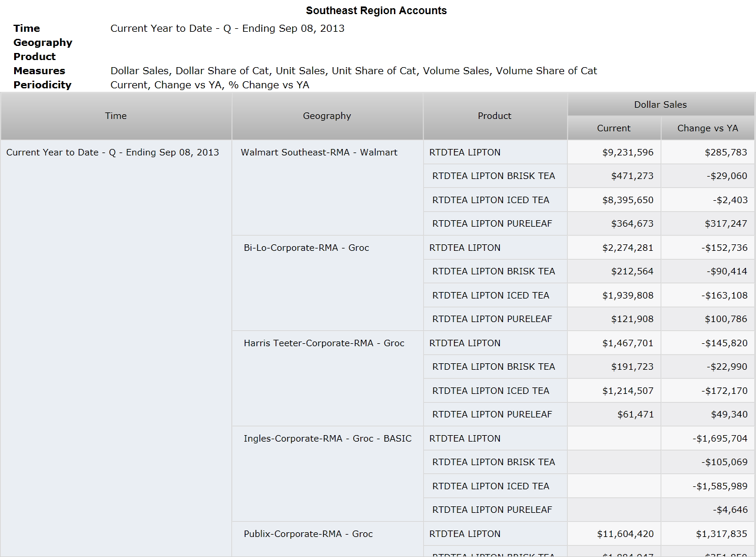Viewport: 756px width, 557px height.
Task: Click the Current column header
Action: (614, 128)
